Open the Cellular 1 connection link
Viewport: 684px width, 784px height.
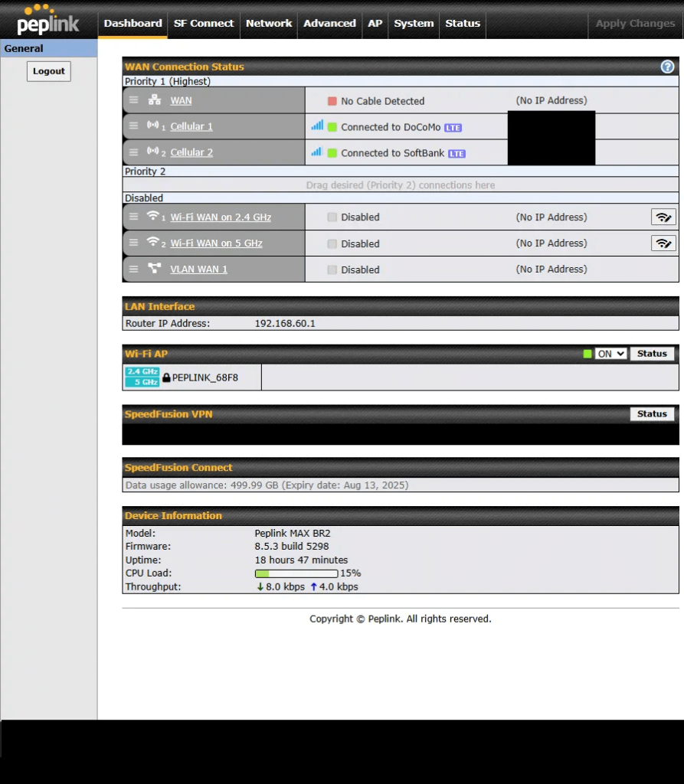191,126
